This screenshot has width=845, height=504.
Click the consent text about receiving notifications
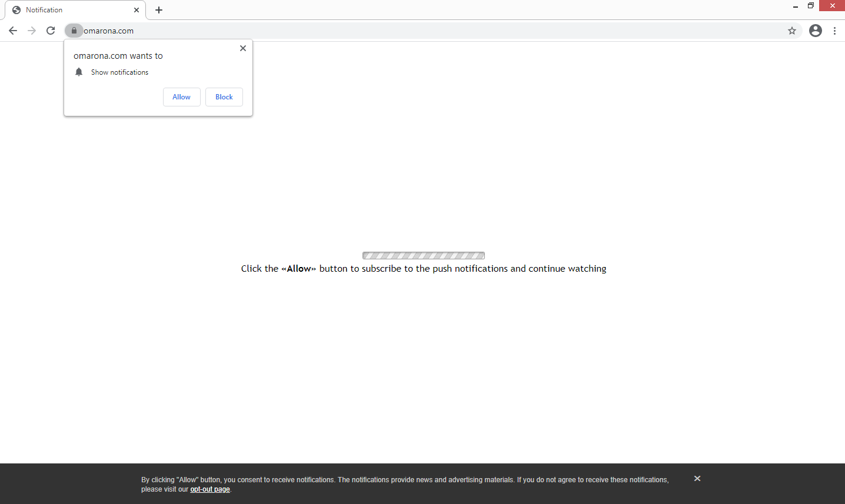point(405,485)
